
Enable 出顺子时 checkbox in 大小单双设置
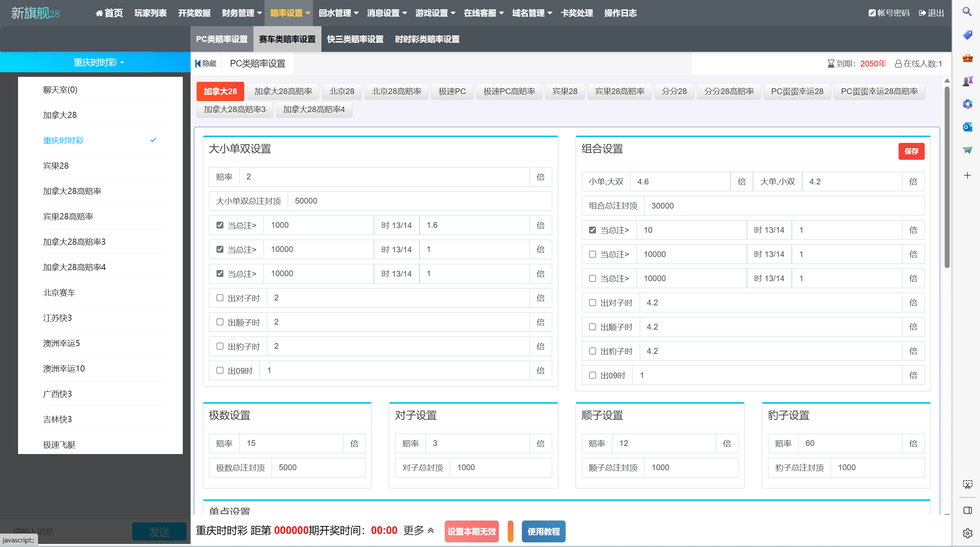coord(220,322)
